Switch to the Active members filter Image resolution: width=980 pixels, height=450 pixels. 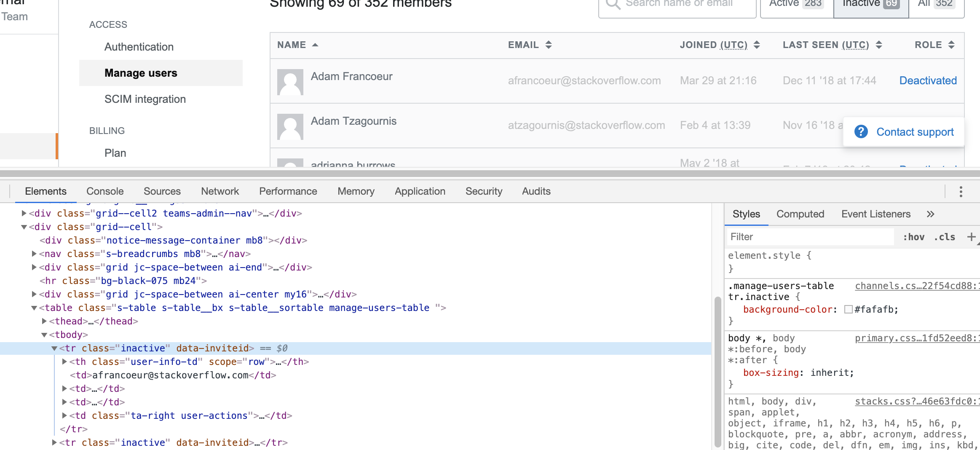tap(795, 3)
